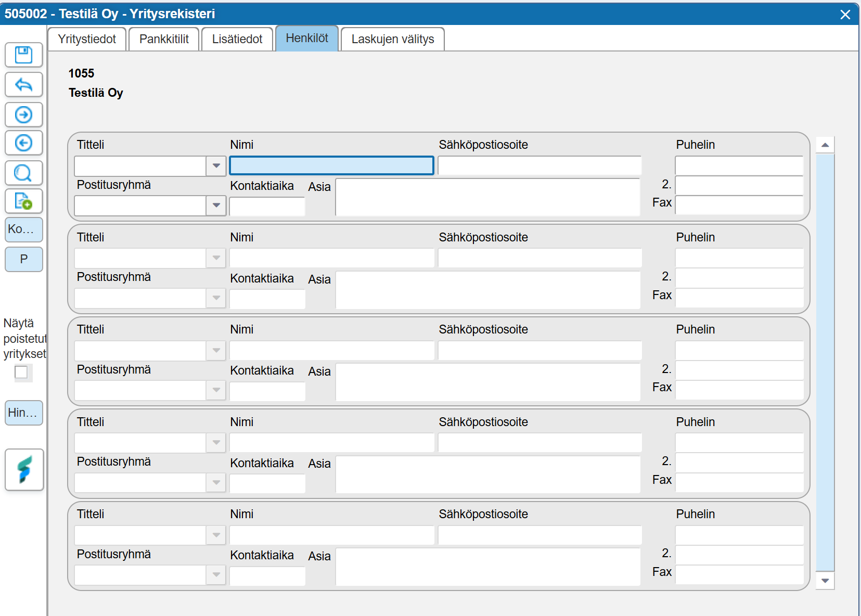Click the Nimi field in the third contact block
The width and height of the screenshot is (861, 616).
tap(332, 350)
